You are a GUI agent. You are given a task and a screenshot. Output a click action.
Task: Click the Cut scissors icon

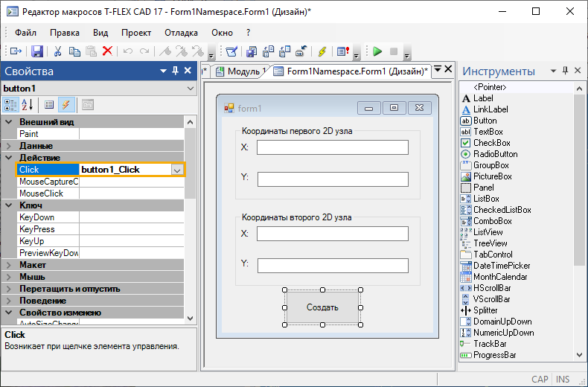(57, 51)
